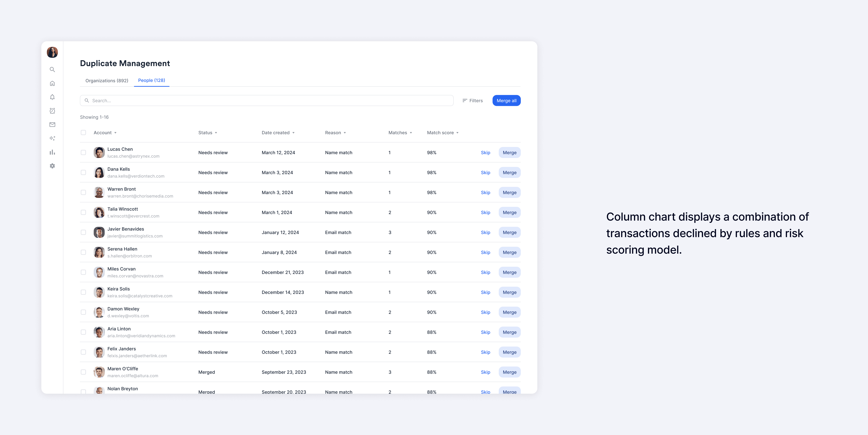Check the checkbox for Lucas Chen
Screen dimensions: 868x435
(83, 153)
